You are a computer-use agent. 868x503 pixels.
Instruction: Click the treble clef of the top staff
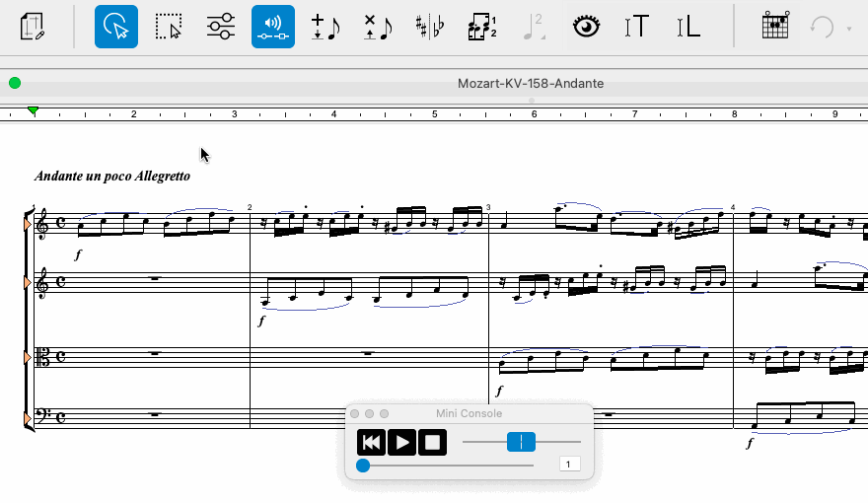(x=41, y=224)
